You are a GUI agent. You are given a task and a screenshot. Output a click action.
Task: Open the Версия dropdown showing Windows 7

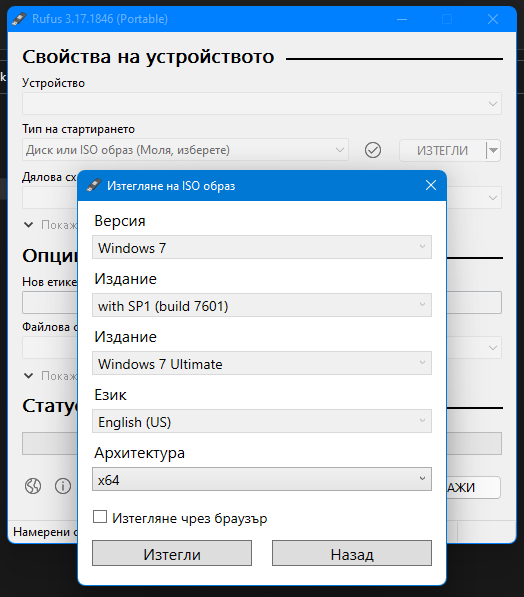click(x=262, y=247)
